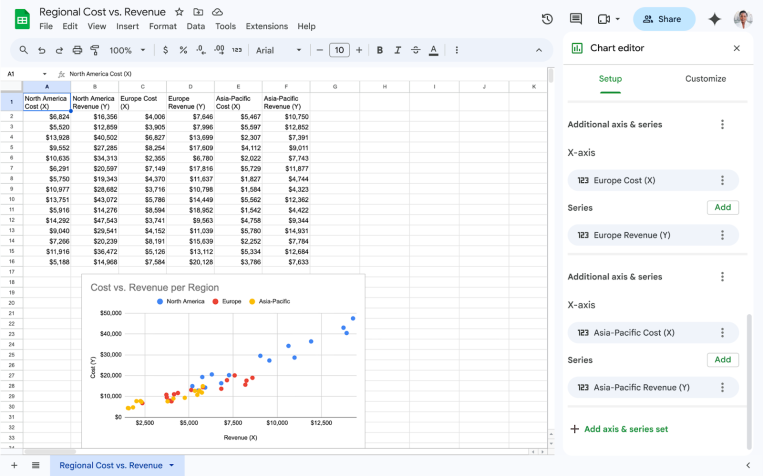Increase decimal places
763x476 pixels.
(x=219, y=50)
